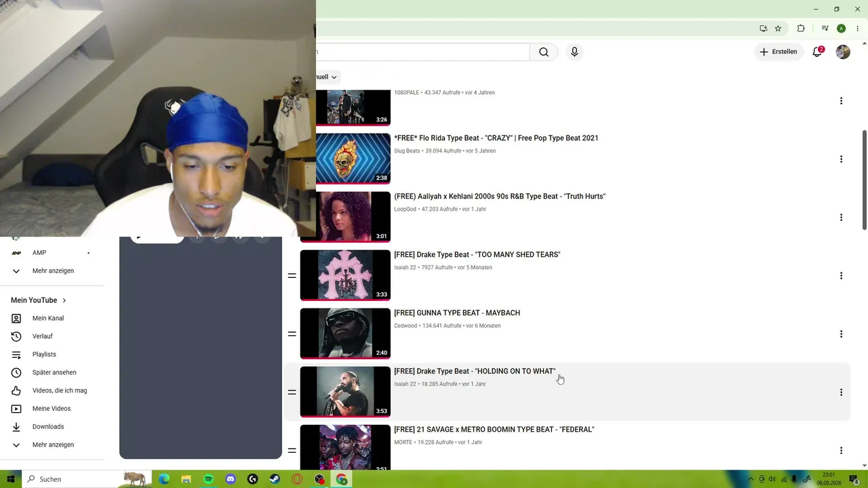Expand the 'Mein YouTube' section header

tap(39, 300)
